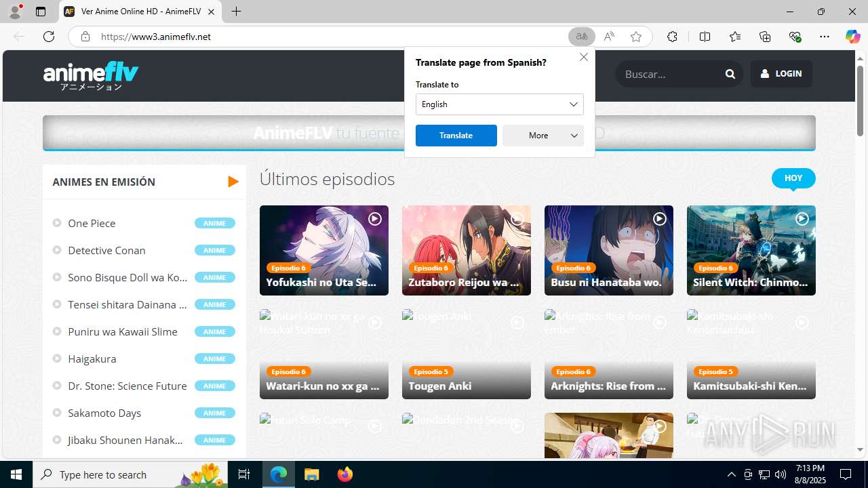
Task: Open the notification center icon
Action: [x=846, y=474]
